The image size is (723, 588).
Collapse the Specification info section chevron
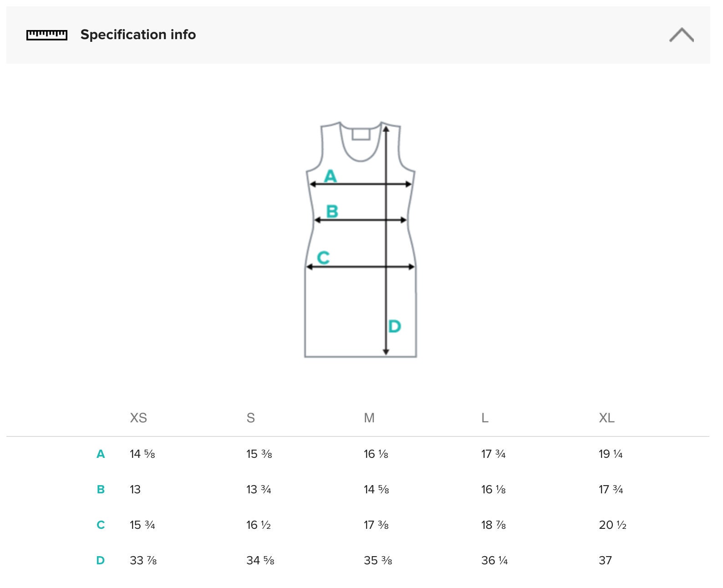pos(681,35)
